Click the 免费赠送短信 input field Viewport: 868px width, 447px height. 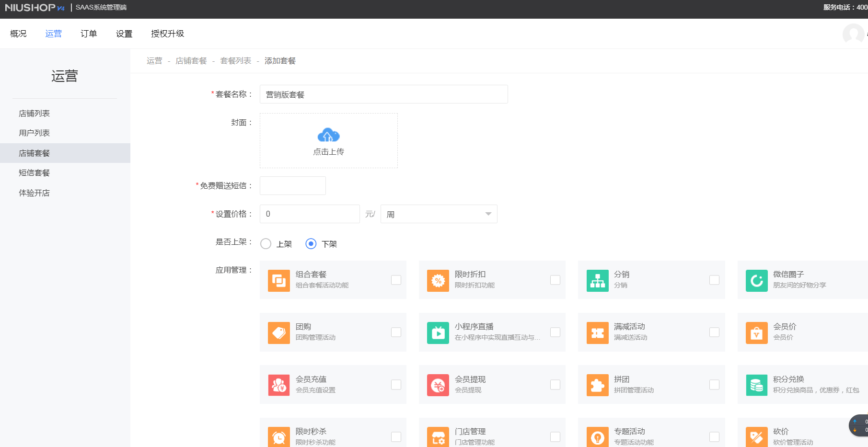pos(292,185)
